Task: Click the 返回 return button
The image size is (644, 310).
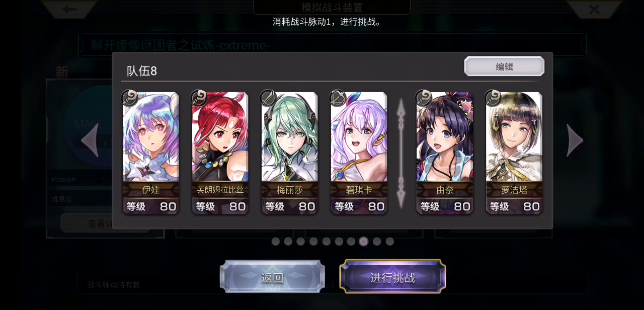Action: tap(272, 277)
